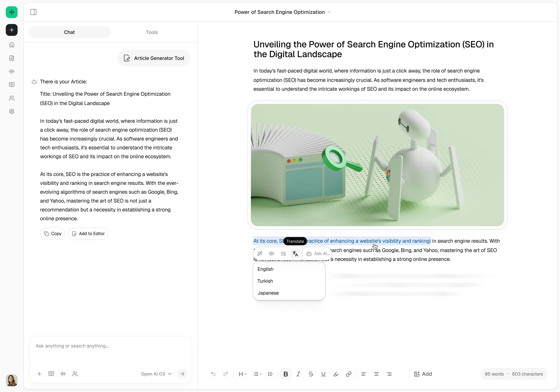Expand the document title dropdown chevron
The height and width of the screenshot is (392, 560).
[x=329, y=12]
